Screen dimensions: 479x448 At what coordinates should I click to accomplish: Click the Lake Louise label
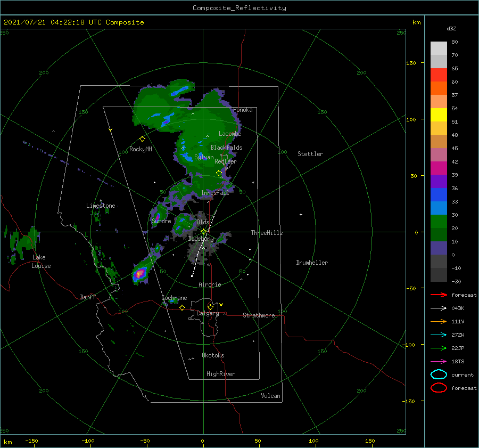(41, 262)
